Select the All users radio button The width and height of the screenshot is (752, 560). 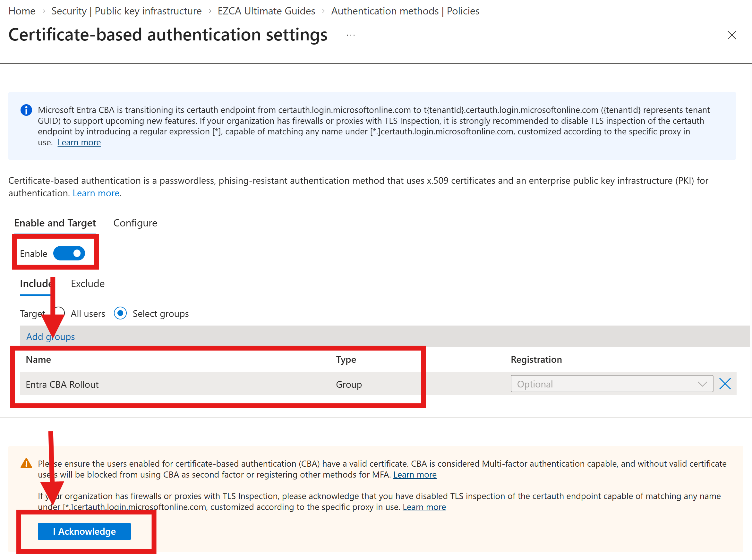click(59, 313)
